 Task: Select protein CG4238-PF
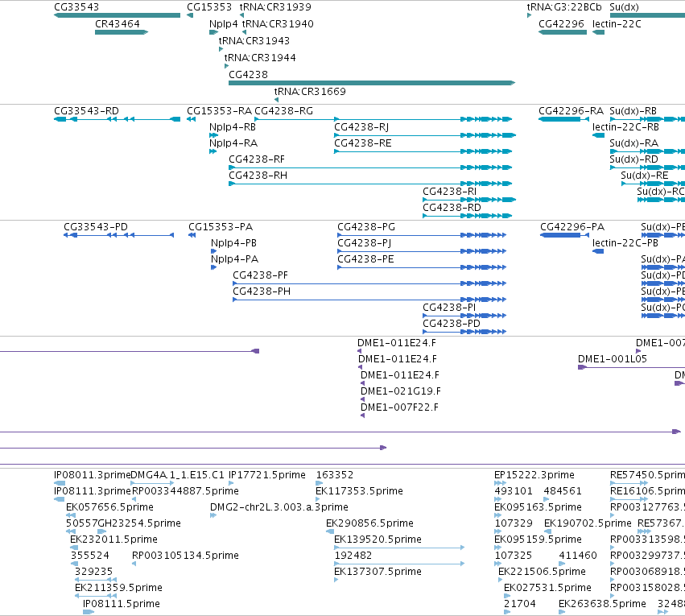click(x=369, y=283)
